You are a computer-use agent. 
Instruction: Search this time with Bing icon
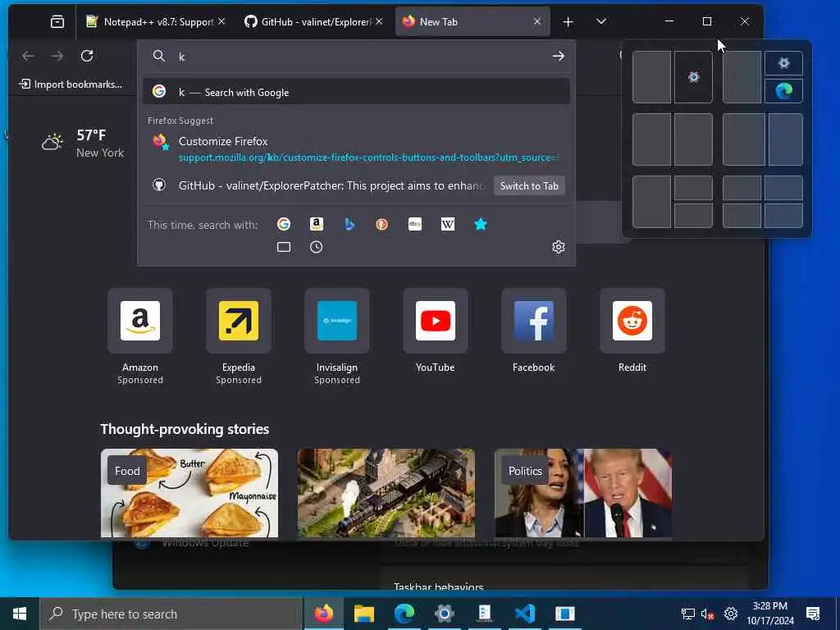click(349, 224)
